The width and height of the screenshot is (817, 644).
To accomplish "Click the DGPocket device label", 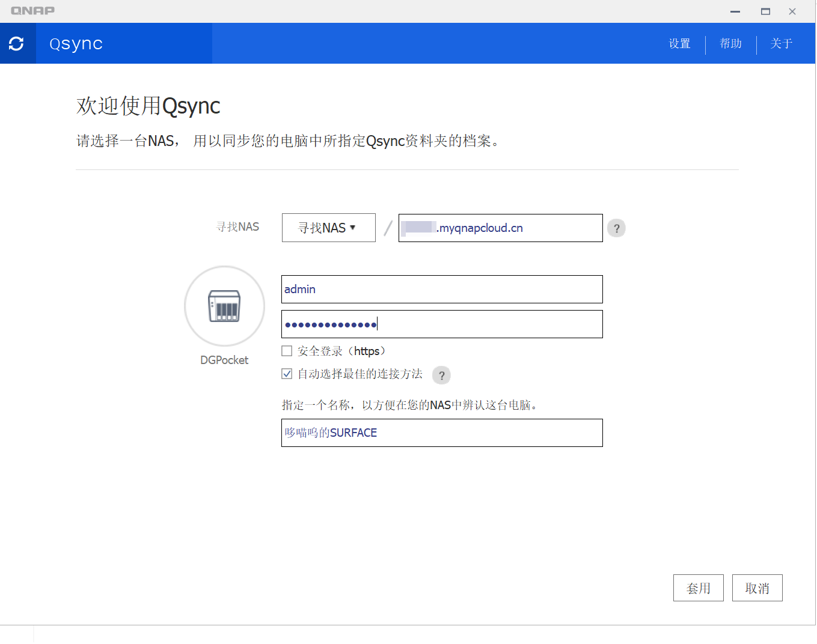I will (224, 360).
